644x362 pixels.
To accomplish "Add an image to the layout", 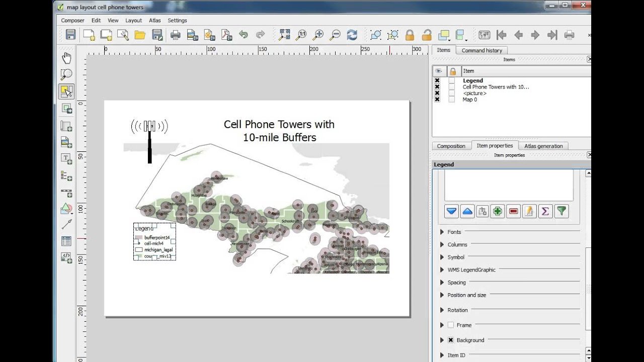I will tap(66, 143).
